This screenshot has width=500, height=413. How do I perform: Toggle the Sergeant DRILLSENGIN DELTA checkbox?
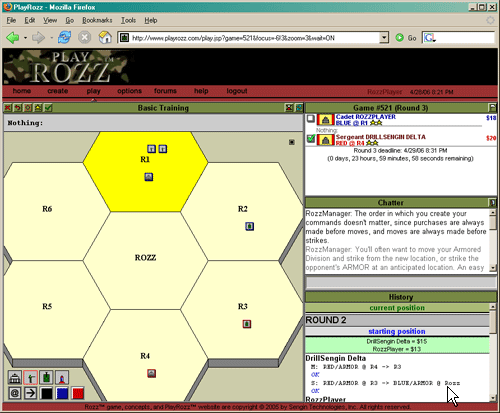click(x=311, y=138)
